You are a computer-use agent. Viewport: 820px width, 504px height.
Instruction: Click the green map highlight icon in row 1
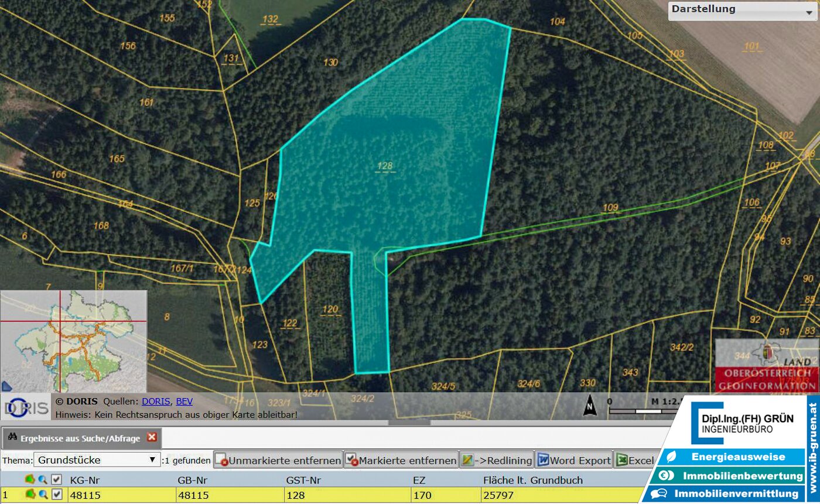(x=30, y=495)
